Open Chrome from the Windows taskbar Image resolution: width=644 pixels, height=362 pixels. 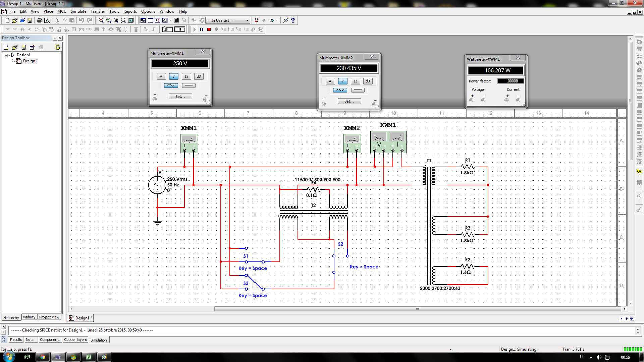tap(43, 357)
